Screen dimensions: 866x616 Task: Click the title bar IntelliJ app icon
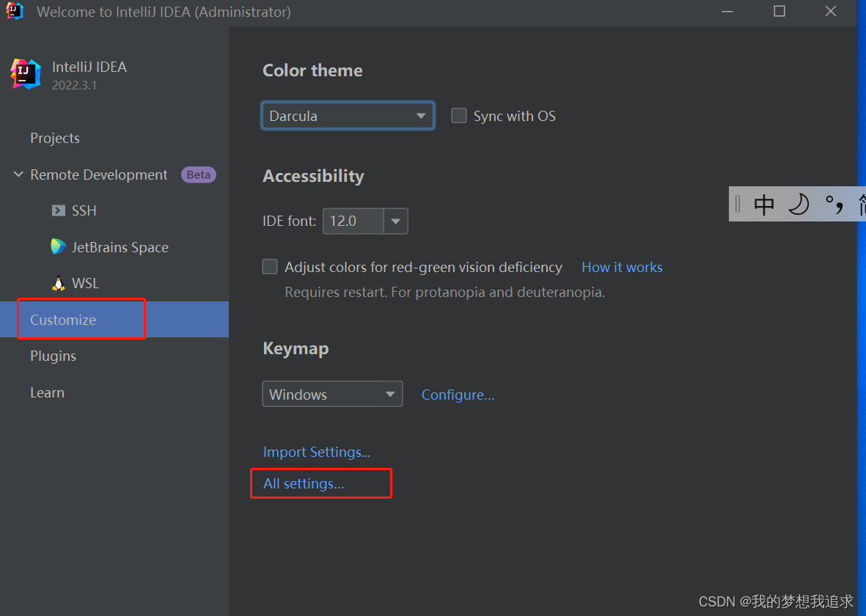tap(15, 11)
